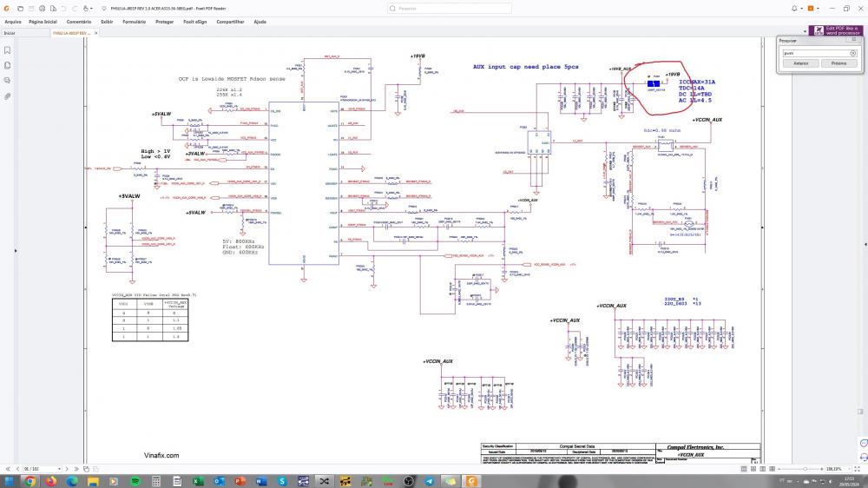Viewport: 868px width, 488px height.
Task: Expand the ribbon arrow beside Edit PDF banner
Action: tap(805, 31)
